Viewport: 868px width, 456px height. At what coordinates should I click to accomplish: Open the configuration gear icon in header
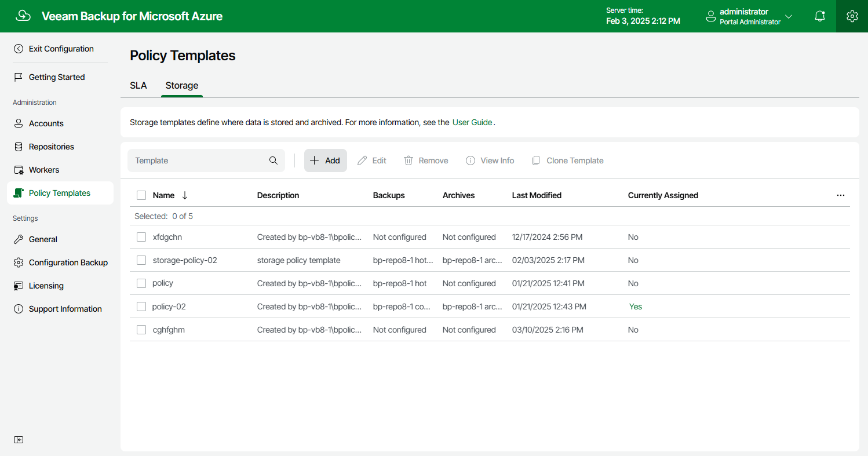click(x=852, y=16)
